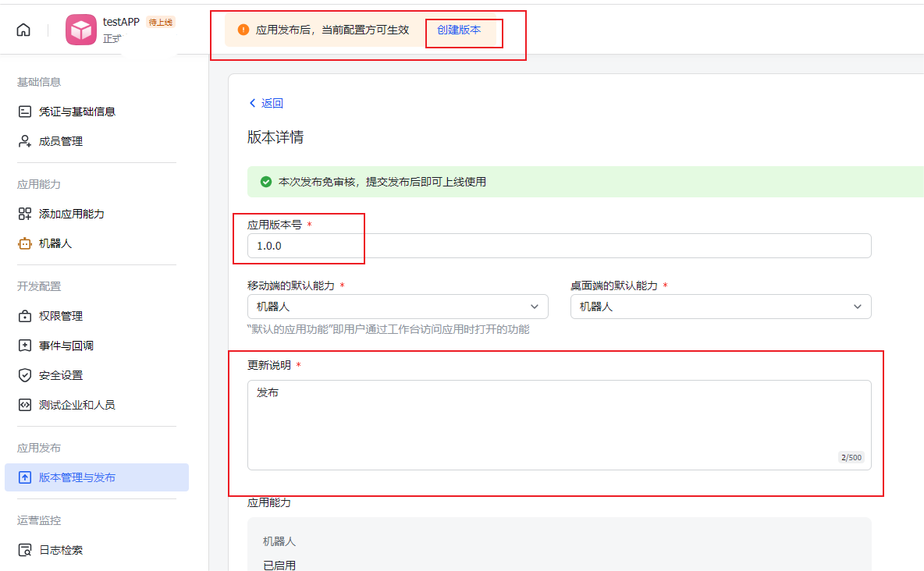Click the 安全设置 shield icon
The height and width of the screenshot is (571, 924).
pyautogui.click(x=25, y=375)
